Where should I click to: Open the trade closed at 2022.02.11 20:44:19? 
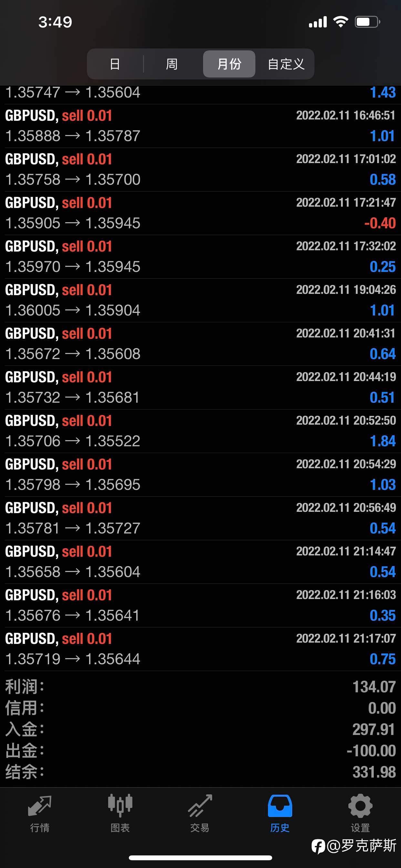[200, 387]
